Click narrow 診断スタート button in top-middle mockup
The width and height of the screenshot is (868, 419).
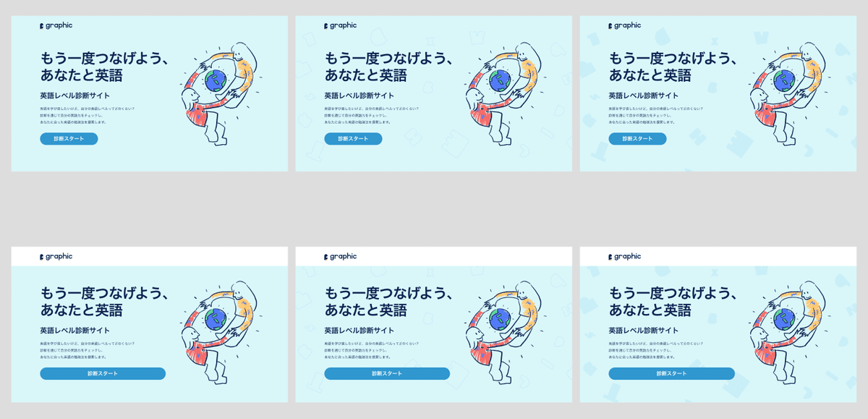click(x=353, y=139)
